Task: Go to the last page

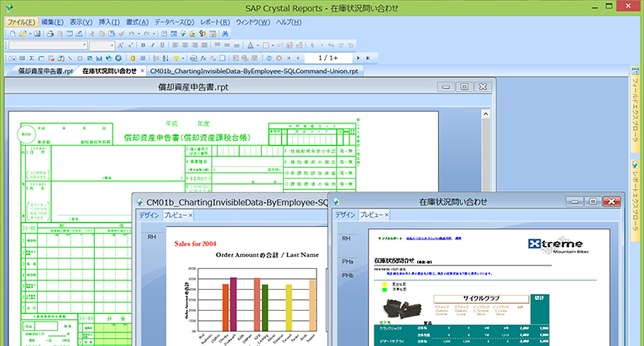Action: pyautogui.click(x=368, y=58)
